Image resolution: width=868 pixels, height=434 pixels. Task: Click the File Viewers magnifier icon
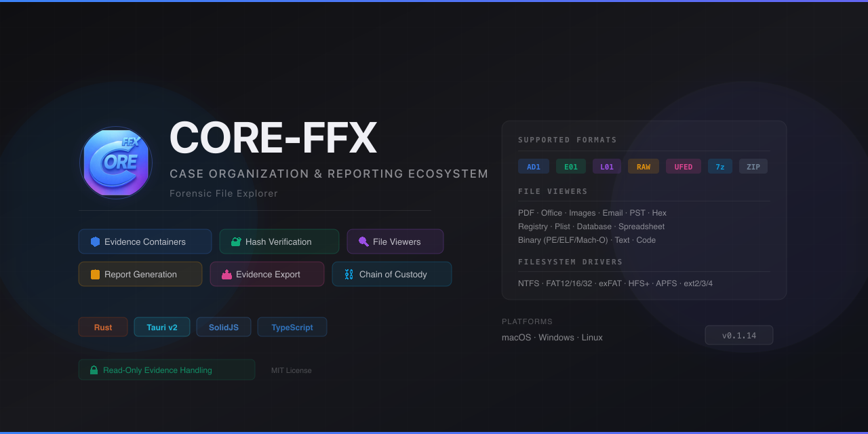tap(363, 241)
